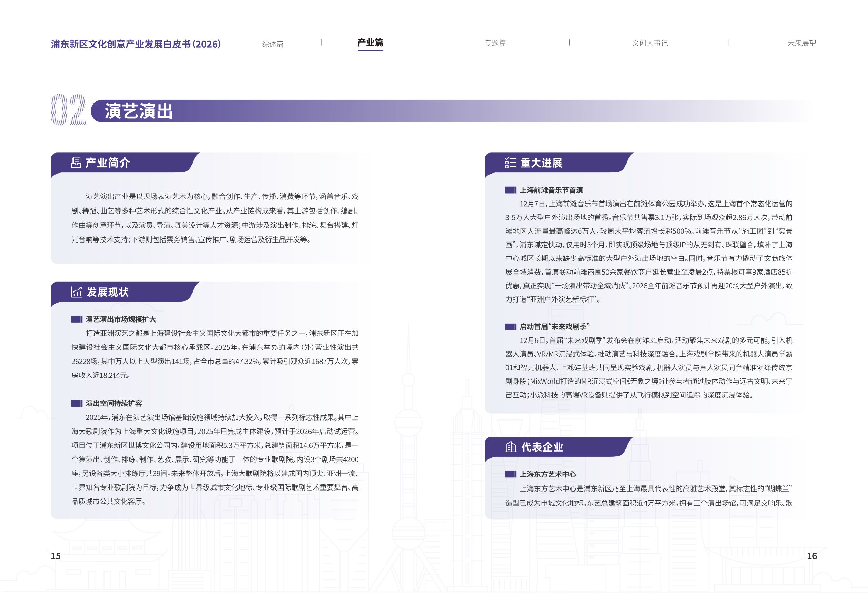
Task: Click the line starting 演艺演出产业是以现场表演艺术为核心
Action: tap(222, 196)
